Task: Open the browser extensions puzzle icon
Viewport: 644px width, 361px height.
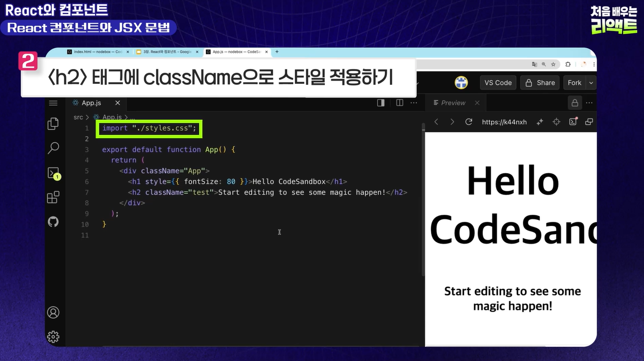Action: [568, 64]
